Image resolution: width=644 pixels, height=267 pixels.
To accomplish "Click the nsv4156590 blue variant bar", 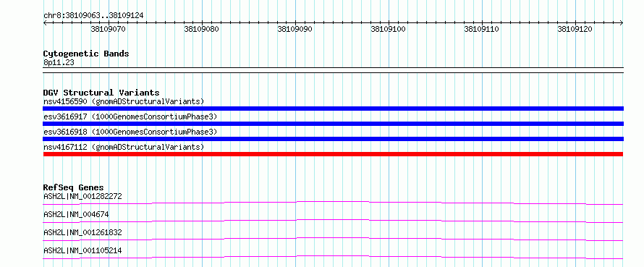I will coord(333,109).
